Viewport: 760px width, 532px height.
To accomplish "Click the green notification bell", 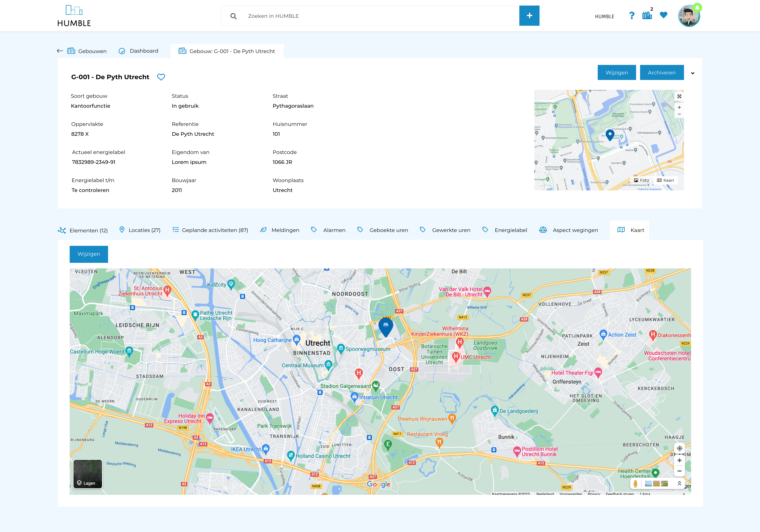I will click(697, 7).
